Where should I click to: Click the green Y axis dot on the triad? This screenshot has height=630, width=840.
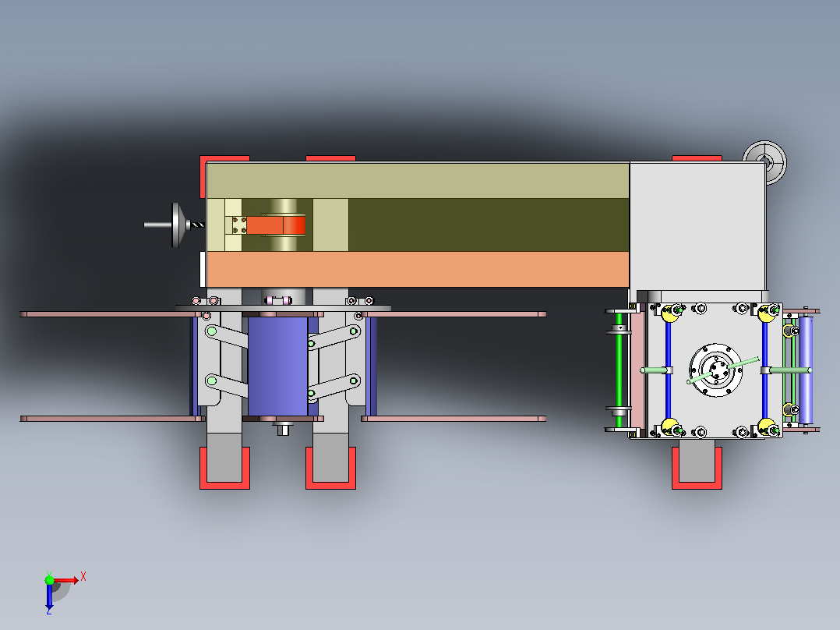click(x=49, y=579)
